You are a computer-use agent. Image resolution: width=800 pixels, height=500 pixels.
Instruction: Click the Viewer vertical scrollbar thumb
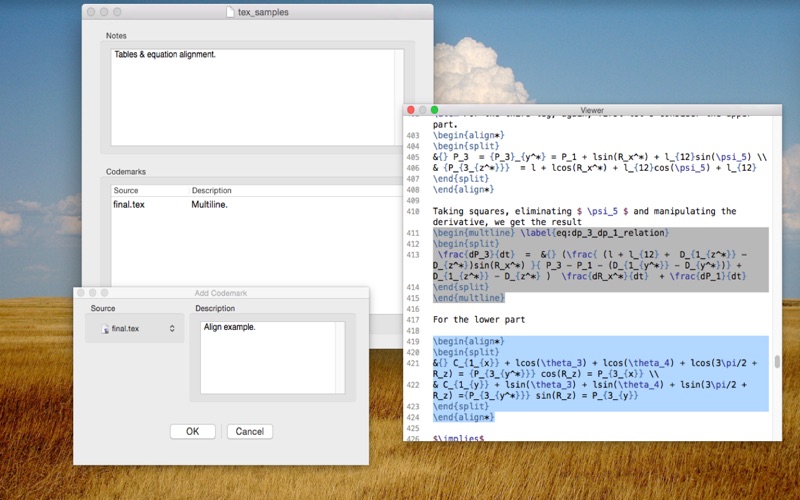[777, 361]
